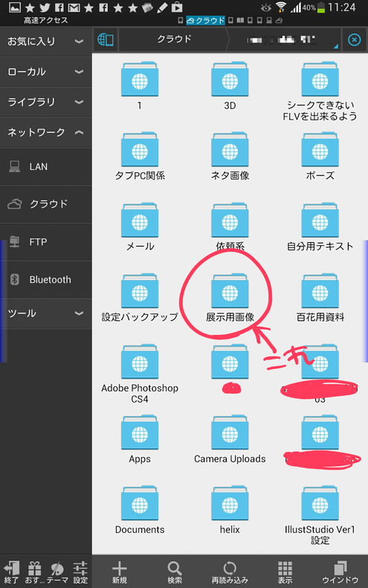Tap the 表示 view grid icon
368x588 pixels.
pyautogui.click(x=285, y=568)
